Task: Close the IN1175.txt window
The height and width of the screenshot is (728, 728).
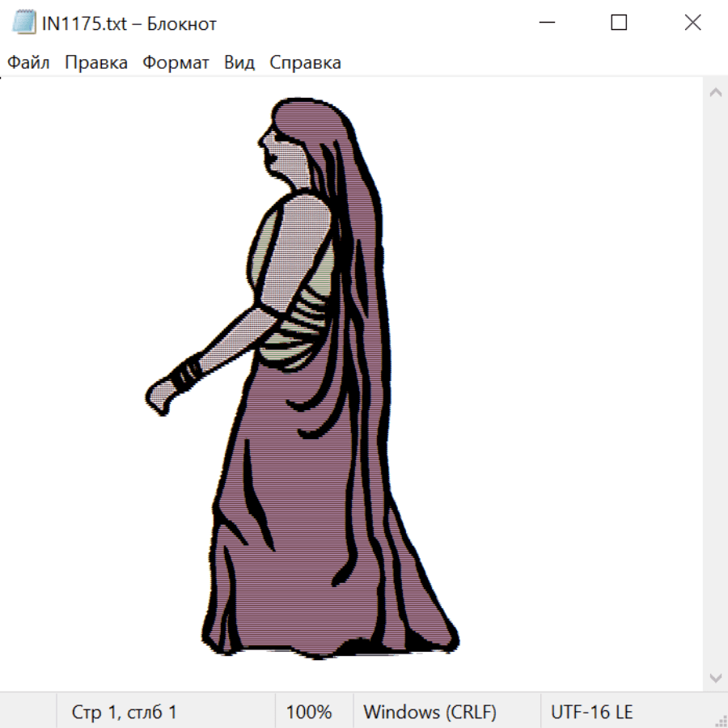Action: click(x=692, y=23)
